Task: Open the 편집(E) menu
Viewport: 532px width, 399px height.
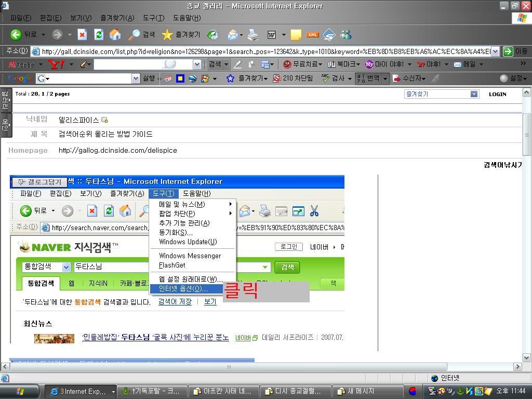Action: tap(50, 18)
